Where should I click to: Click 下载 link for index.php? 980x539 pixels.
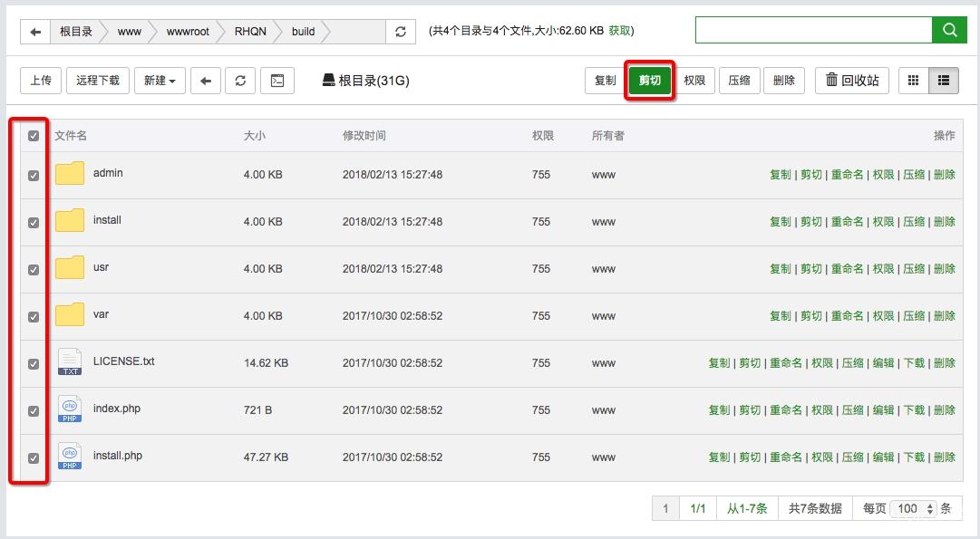(x=915, y=409)
